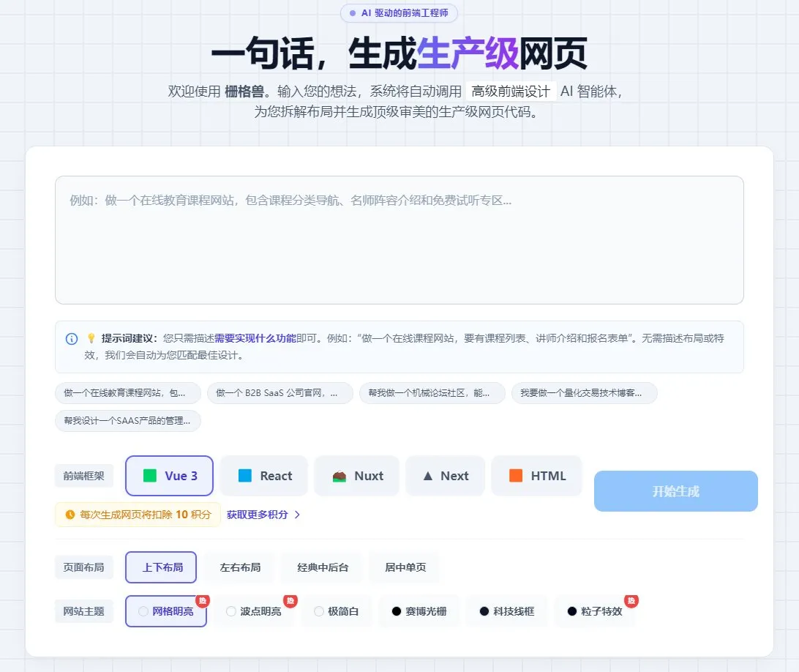Click the AI 驱动的前端工程师 badge
Screen dimensions: 799x672
tap(399, 12)
